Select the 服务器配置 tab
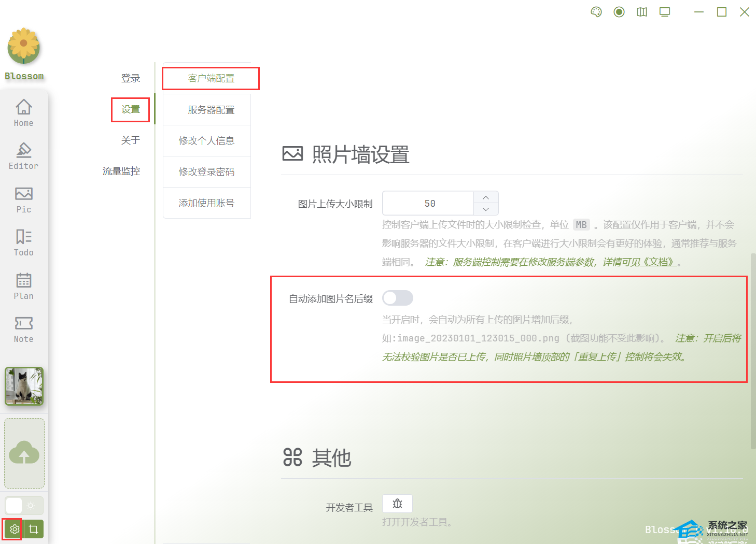This screenshot has width=756, height=544. coord(211,110)
